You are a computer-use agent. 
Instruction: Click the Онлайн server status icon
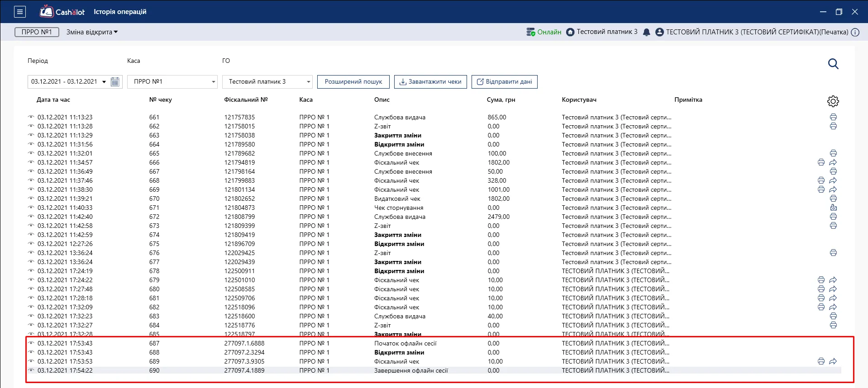coord(530,32)
